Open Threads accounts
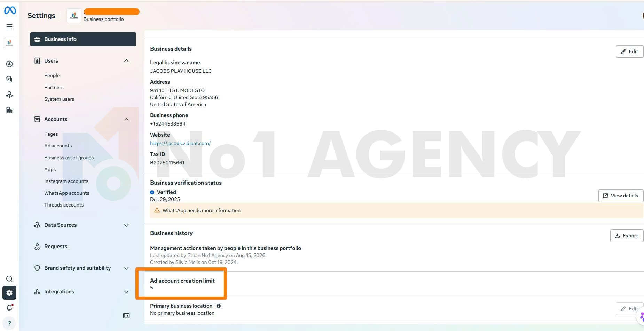Image resolution: width=644 pixels, height=331 pixels. click(x=64, y=205)
